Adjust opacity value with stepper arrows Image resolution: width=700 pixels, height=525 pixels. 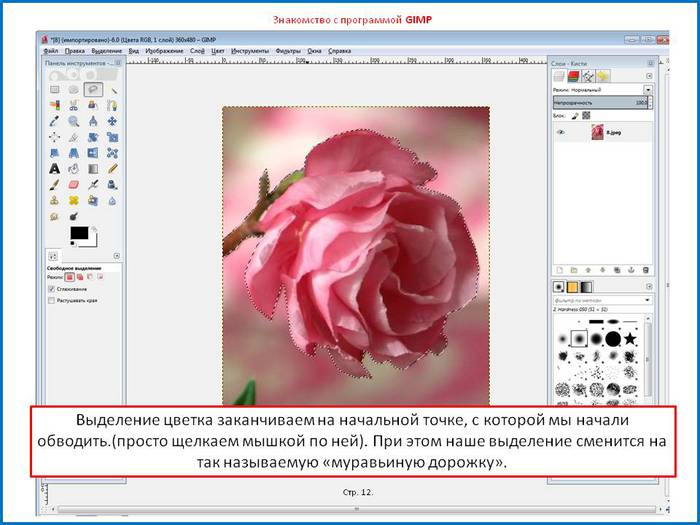(650, 103)
